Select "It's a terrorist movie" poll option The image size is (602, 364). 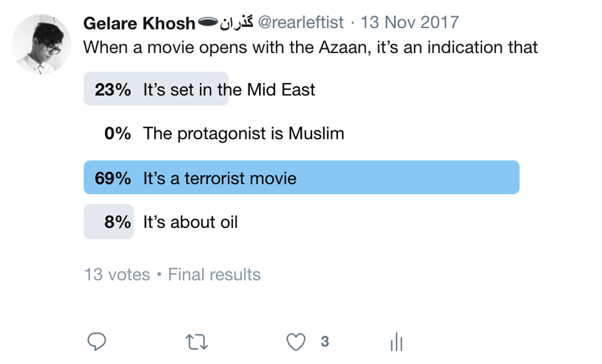tap(220, 178)
